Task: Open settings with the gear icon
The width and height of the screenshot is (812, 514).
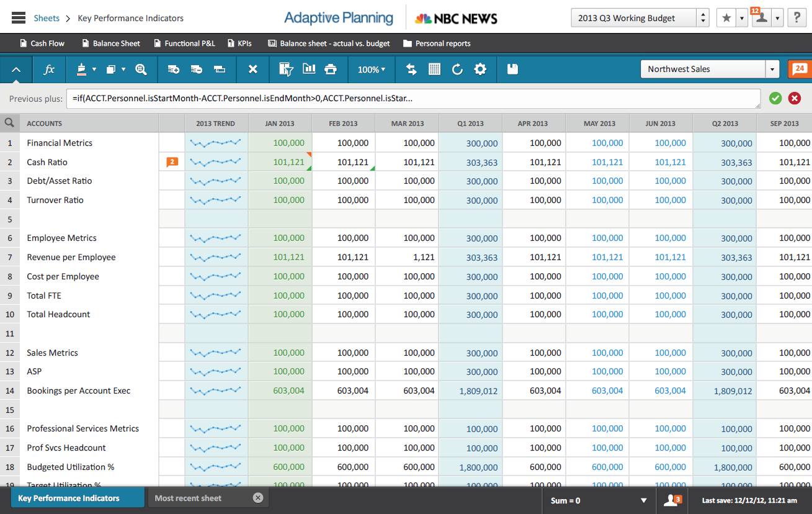Action: tap(480, 69)
